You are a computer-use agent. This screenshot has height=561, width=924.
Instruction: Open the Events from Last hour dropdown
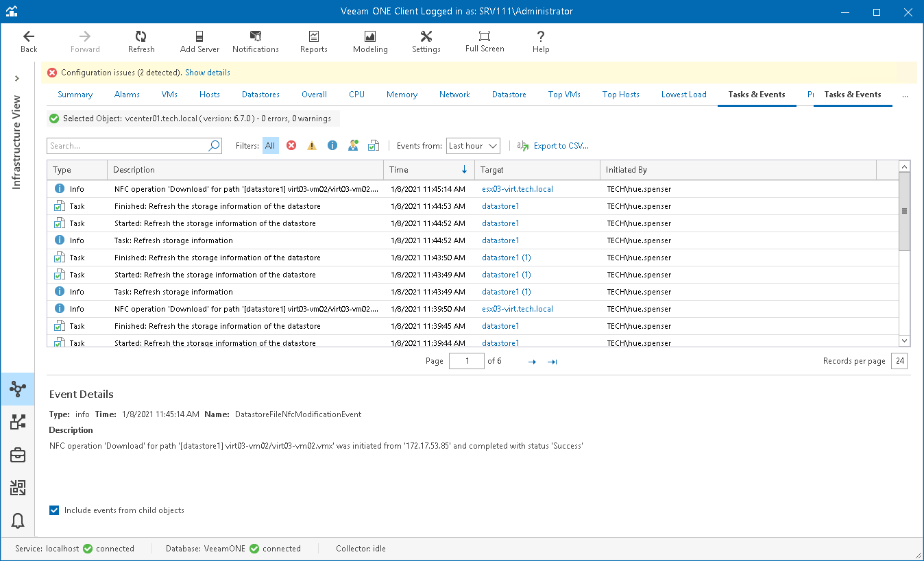pyautogui.click(x=473, y=146)
